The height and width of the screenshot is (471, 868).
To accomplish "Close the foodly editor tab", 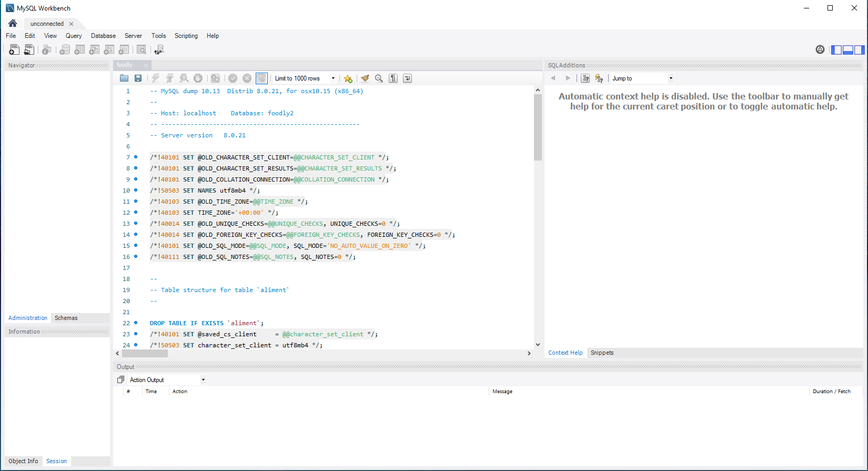I will click(x=146, y=65).
